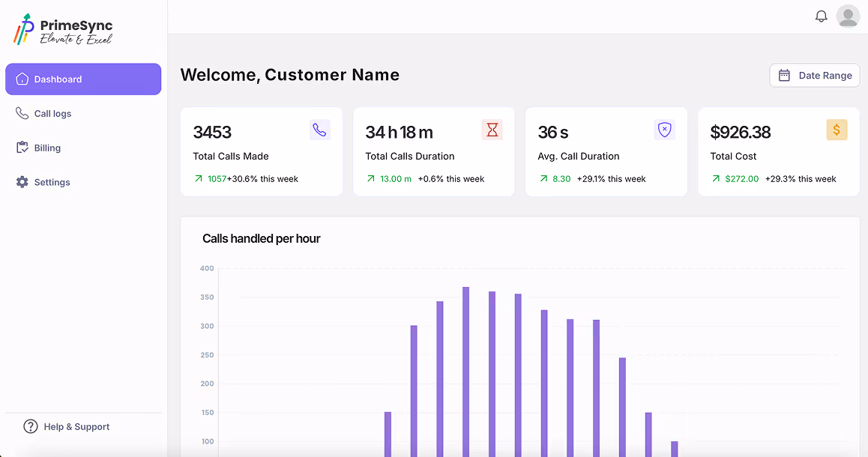Open Help & Support

tap(67, 426)
